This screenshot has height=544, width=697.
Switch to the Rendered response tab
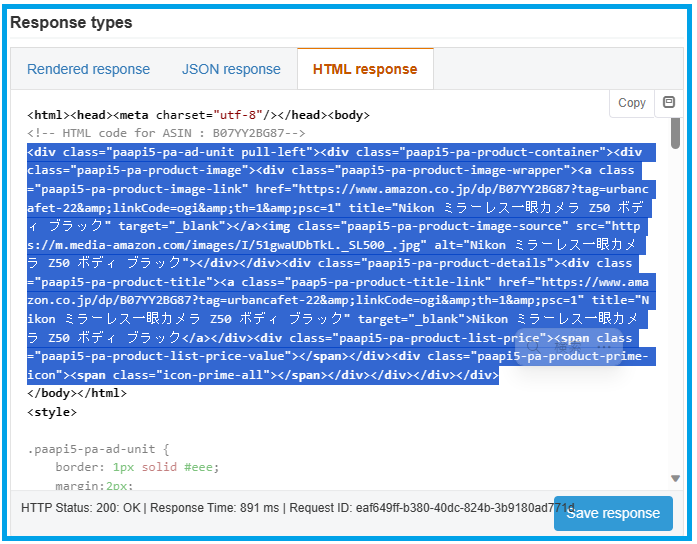coord(88,69)
